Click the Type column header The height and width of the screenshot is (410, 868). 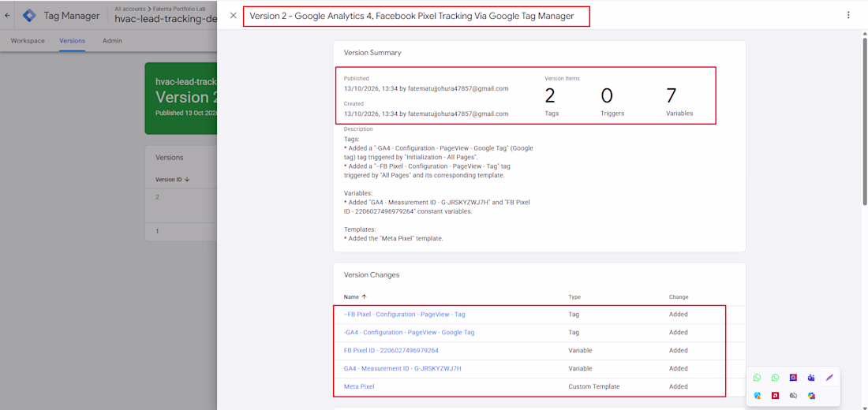click(x=574, y=297)
